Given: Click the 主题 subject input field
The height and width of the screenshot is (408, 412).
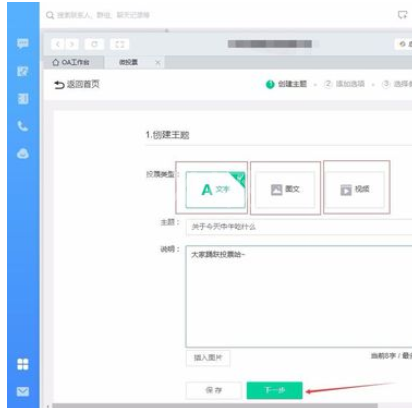Looking at the screenshot, I should tap(299, 227).
